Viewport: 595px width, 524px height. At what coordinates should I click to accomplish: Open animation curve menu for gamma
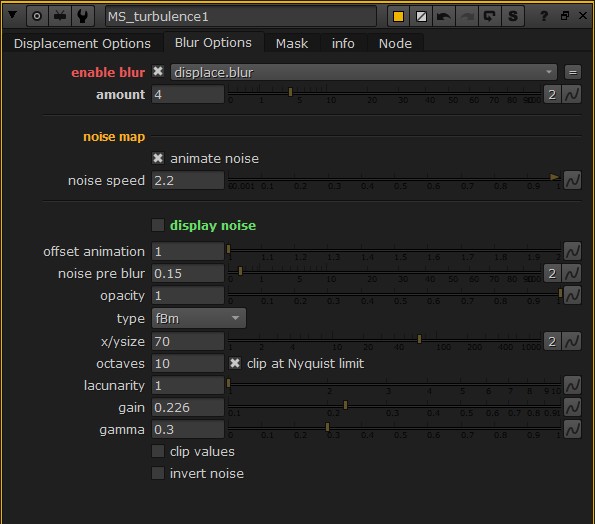point(572,430)
